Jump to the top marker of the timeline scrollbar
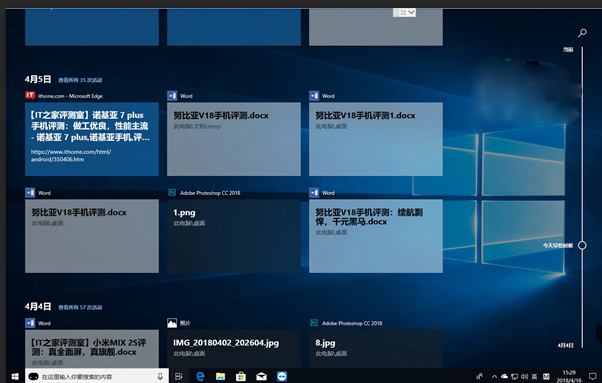Image resolution: width=602 pixels, height=383 pixels. coord(568,50)
